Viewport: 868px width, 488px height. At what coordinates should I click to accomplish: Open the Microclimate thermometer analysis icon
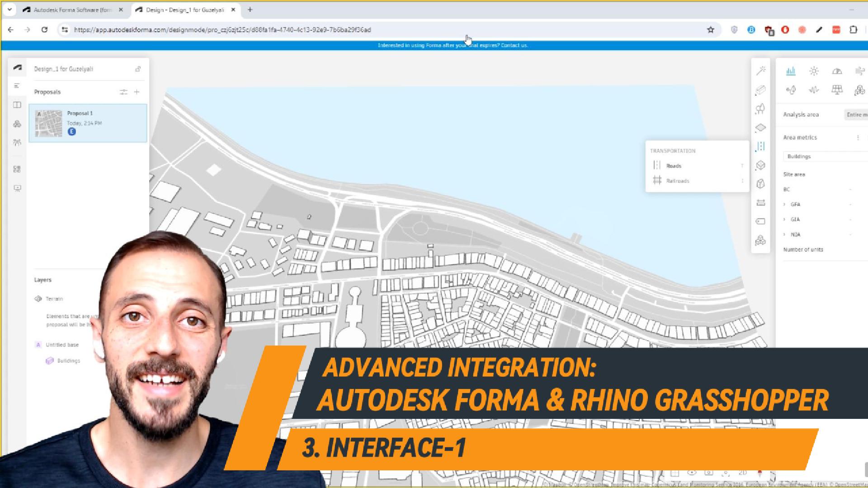point(791,90)
